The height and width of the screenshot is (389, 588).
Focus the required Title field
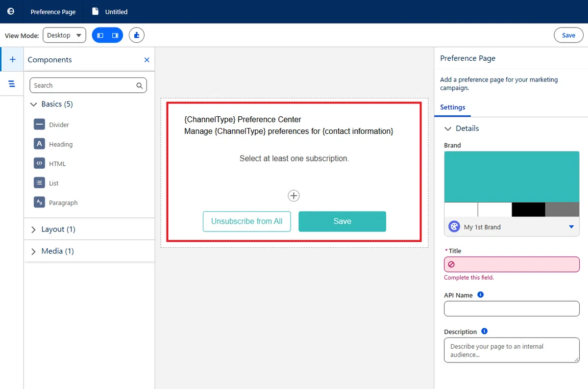pos(512,264)
